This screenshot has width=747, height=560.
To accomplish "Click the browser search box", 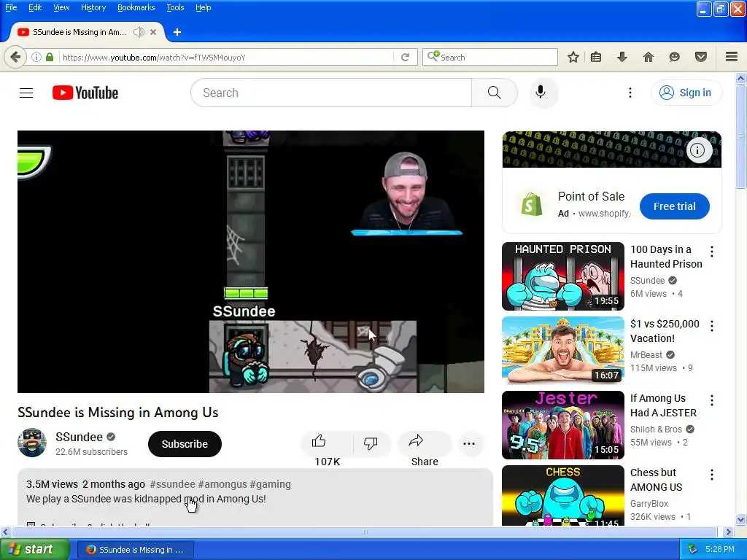I will click(489, 57).
